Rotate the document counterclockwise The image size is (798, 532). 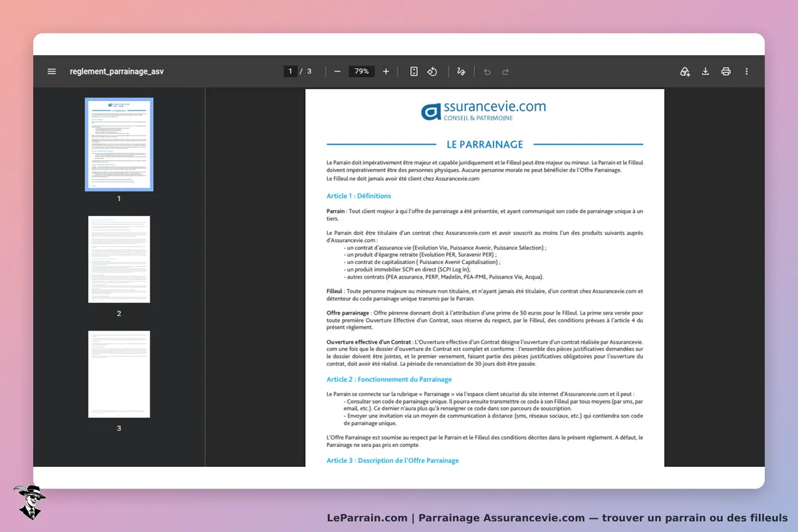click(x=432, y=71)
